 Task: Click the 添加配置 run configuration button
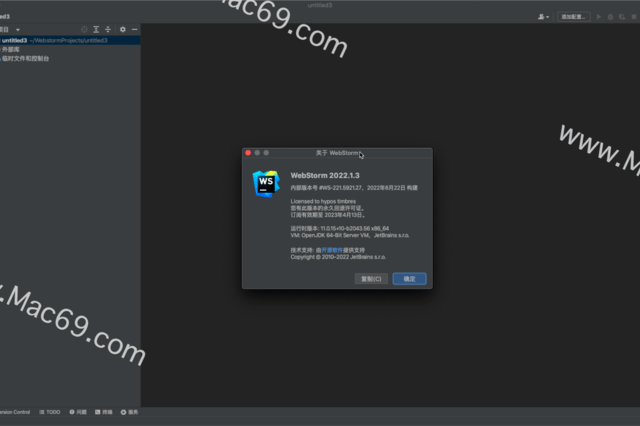[x=573, y=17]
